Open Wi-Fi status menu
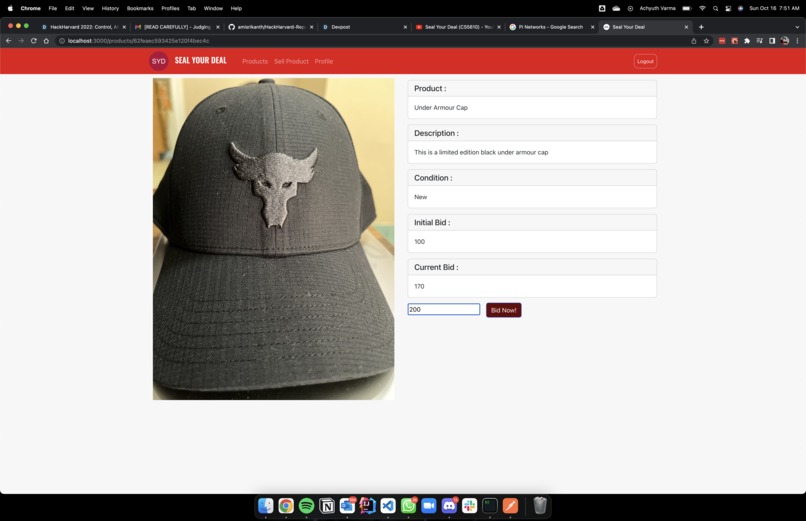Screen dimensions: 806x521 point(703,8)
